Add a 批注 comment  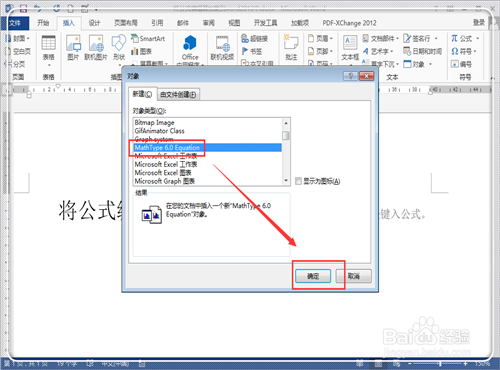pyautogui.click(x=291, y=48)
